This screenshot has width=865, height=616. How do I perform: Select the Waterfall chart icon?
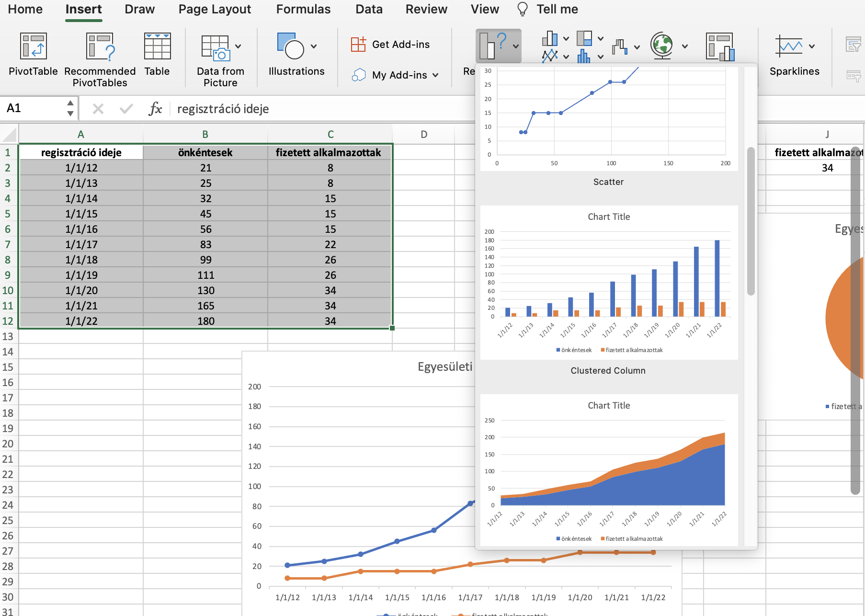coord(619,47)
